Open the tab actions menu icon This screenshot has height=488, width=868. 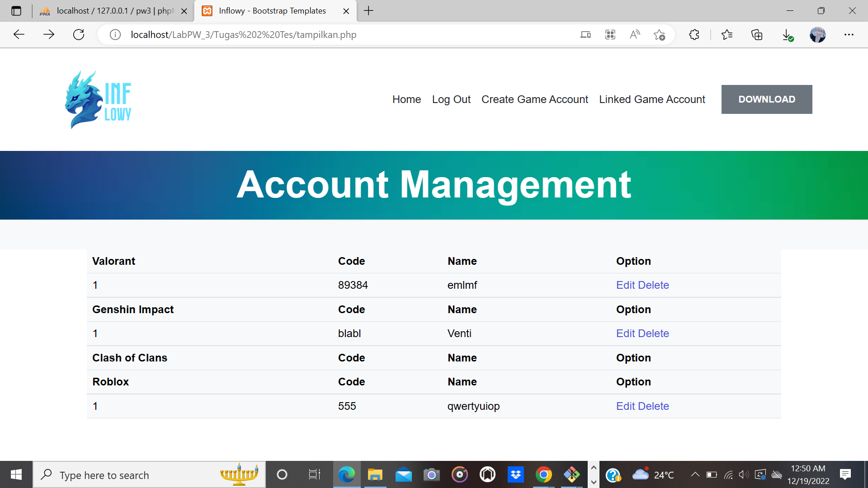click(x=16, y=11)
